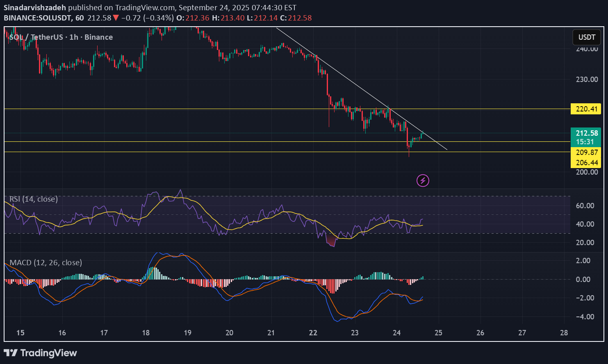The height and width of the screenshot is (364, 608).
Task: Click the yellow 209.87 price label
Action: point(586,152)
